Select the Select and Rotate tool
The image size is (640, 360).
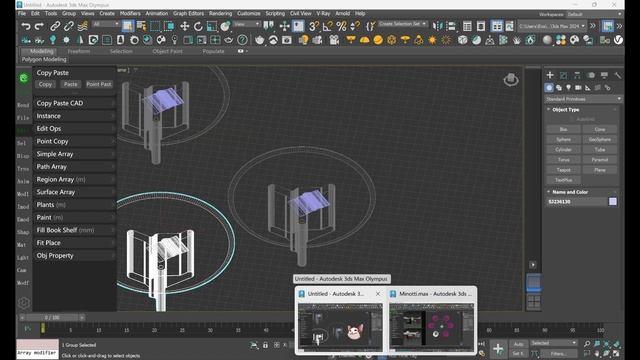tap(198, 26)
